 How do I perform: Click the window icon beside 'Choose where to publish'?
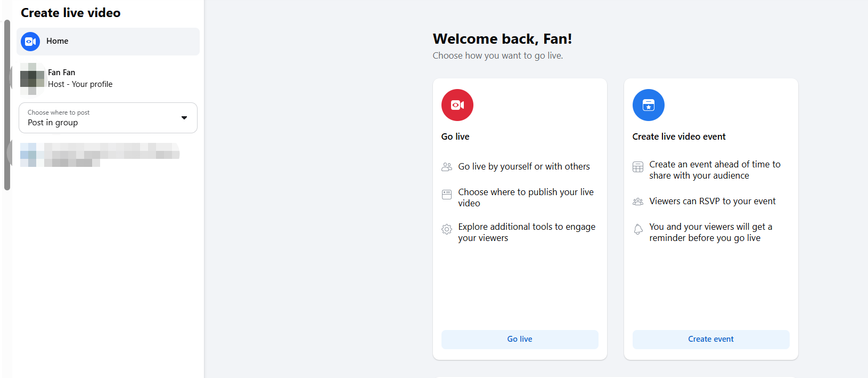tap(447, 195)
